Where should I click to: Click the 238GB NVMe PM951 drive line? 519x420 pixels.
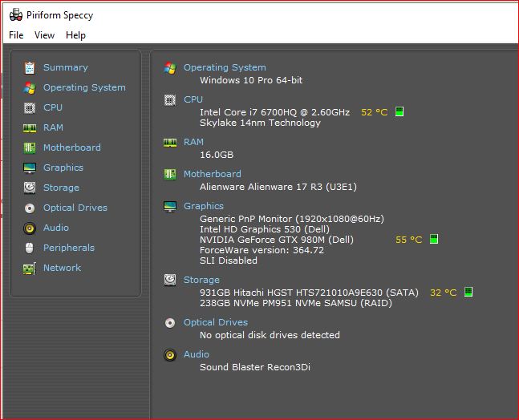(296, 303)
